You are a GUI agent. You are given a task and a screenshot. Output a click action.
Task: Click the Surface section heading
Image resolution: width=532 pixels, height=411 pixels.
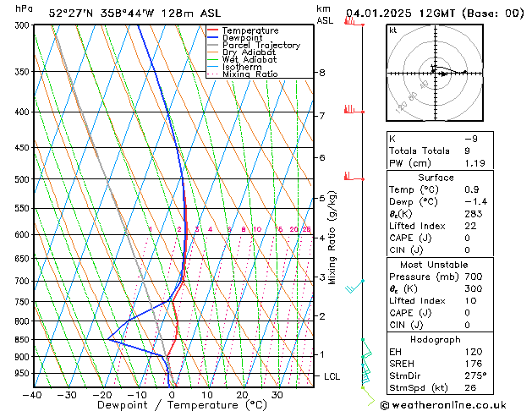coord(436,178)
